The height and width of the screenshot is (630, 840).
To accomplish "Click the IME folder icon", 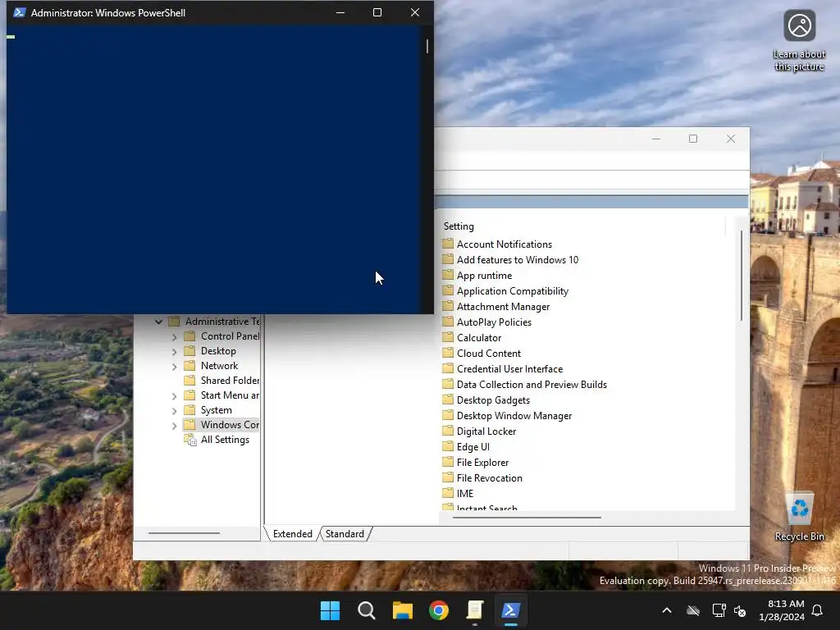I will pyautogui.click(x=448, y=492).
